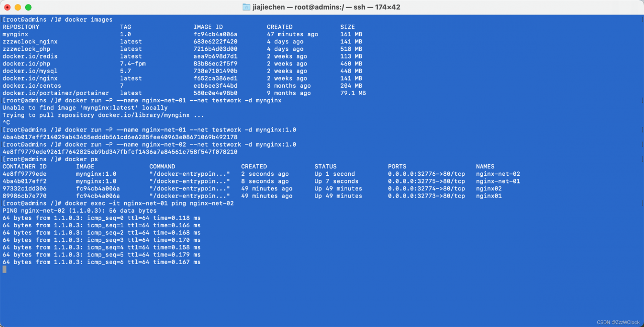Click port mapping 0.0.0.0:32773->80/tcp
The width and height of the screenshot is (644, 327).
click(427, 196)
